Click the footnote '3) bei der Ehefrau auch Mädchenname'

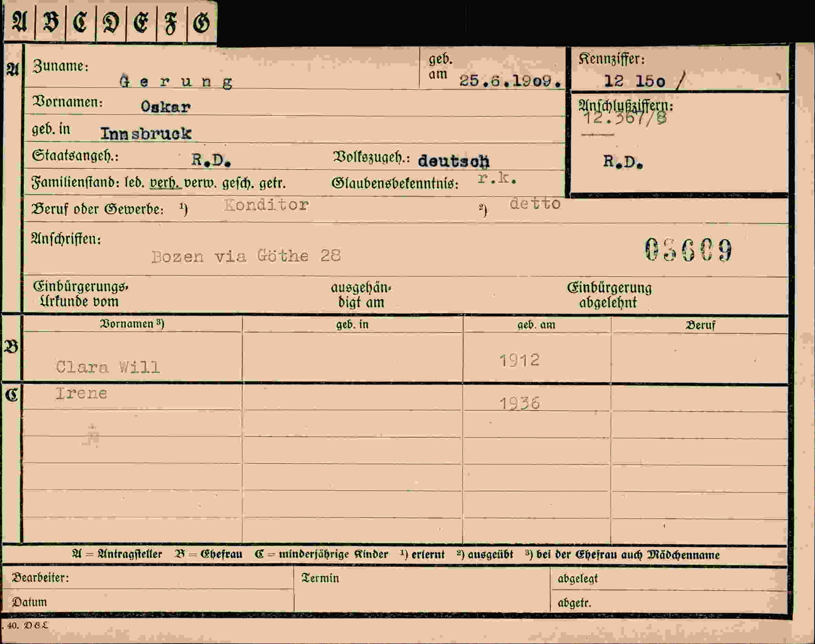[x=622, y=555]
